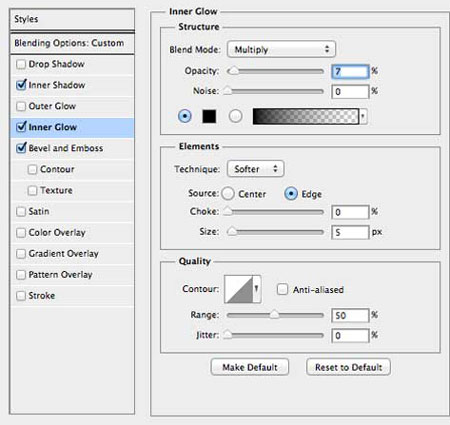This screenshot has width=450, height=425.
Task: Click the Opacity value input field
Action: pyautogui.click(x=350, y=71)
